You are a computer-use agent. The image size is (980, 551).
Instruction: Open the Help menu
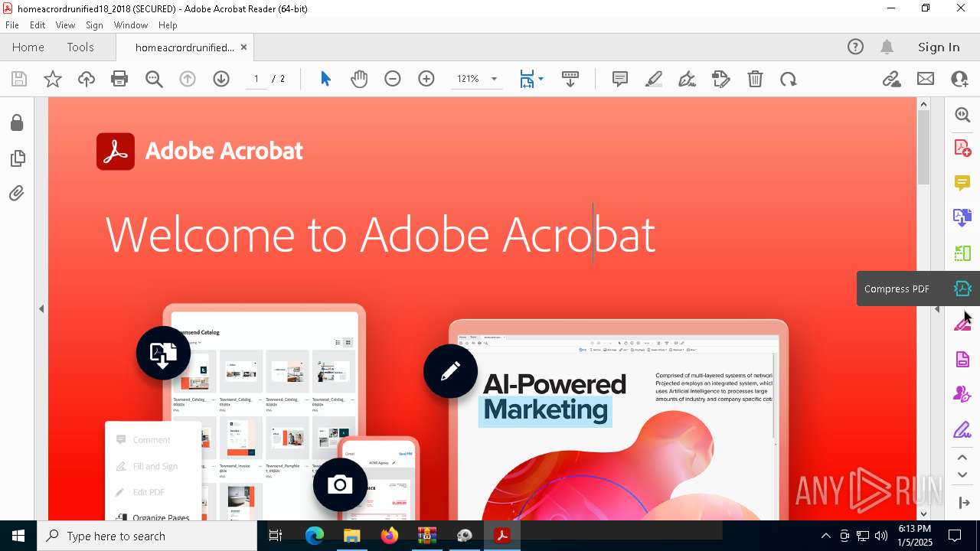tap(168, 25)
